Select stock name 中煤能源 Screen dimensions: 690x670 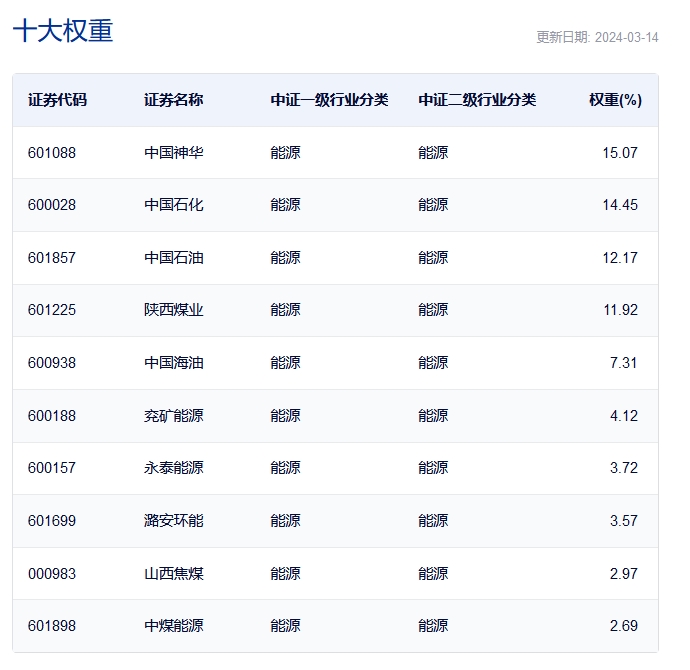[x=174, y=625]
